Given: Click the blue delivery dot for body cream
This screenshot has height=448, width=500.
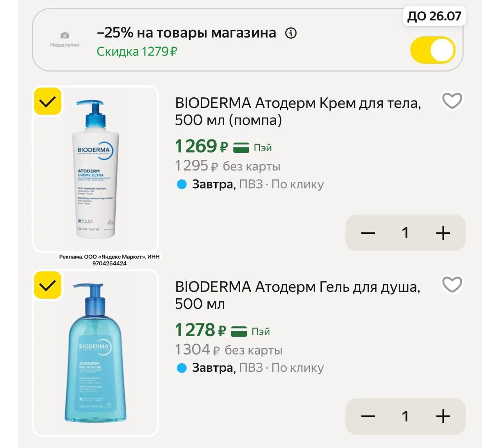Looking at the screenshot, I should (x=182, y=184).
